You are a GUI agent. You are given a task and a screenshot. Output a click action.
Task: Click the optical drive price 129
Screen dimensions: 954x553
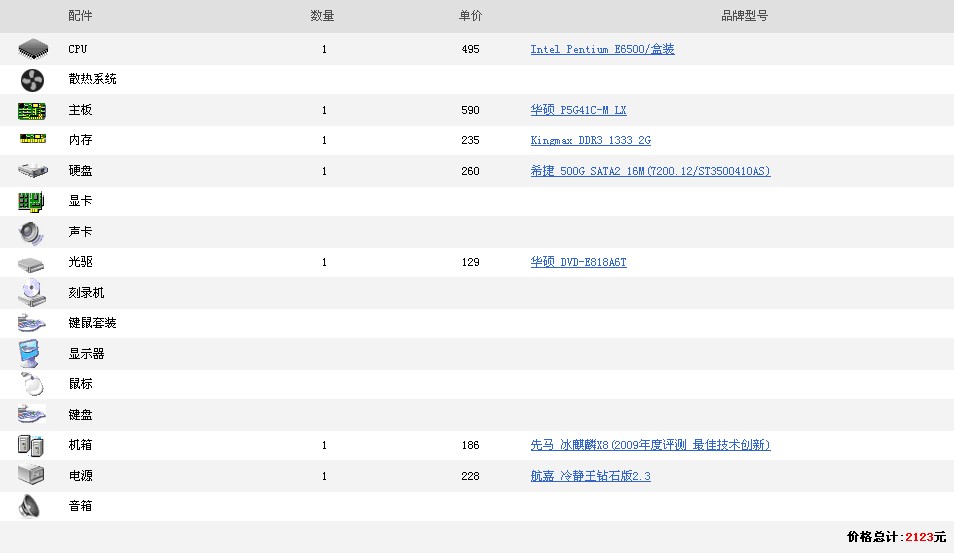tap(470, 262)
